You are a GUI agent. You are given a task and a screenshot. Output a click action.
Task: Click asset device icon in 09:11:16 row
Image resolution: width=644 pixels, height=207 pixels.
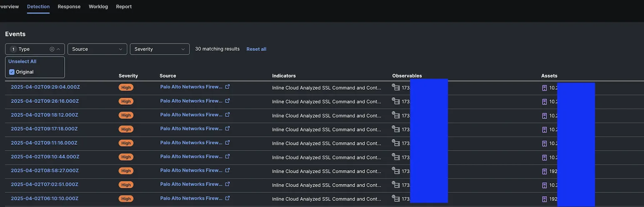pyautogui.click(x=544, y=144)
